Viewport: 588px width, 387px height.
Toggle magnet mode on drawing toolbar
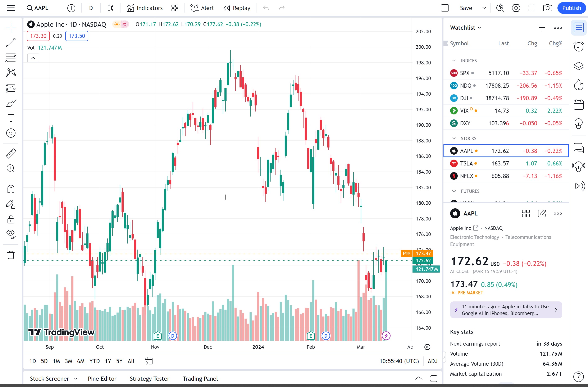11,189
